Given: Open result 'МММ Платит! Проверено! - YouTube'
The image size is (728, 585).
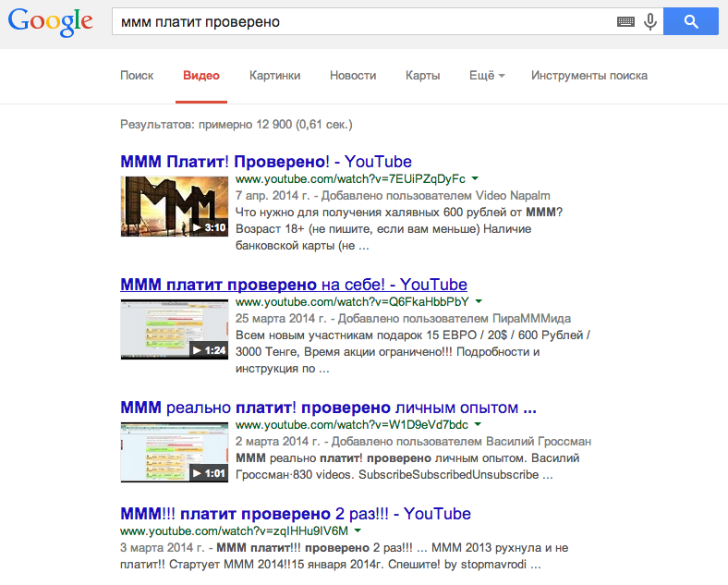Looking at the screenshot, I should point(266,162).
